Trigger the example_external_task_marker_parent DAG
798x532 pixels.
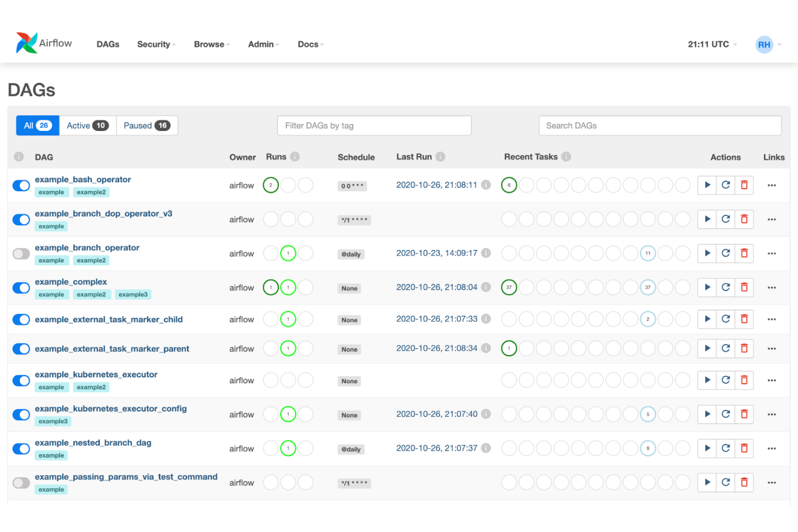click(707, 348)
